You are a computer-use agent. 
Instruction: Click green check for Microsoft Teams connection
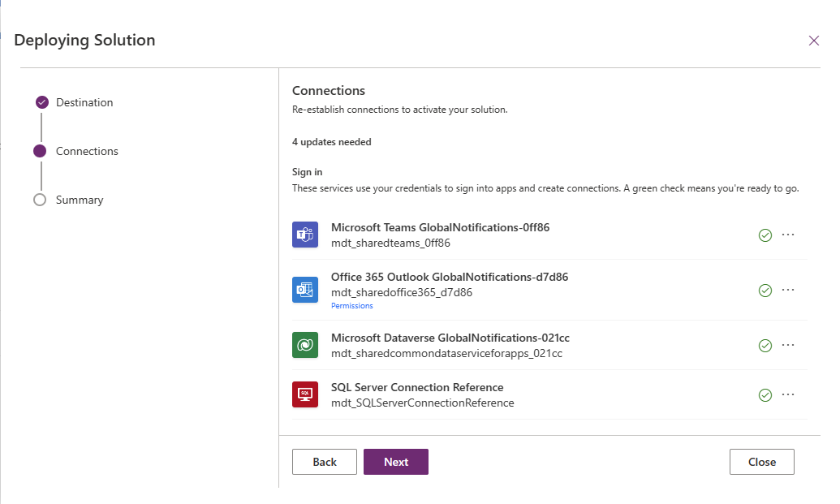coord(765,235)
